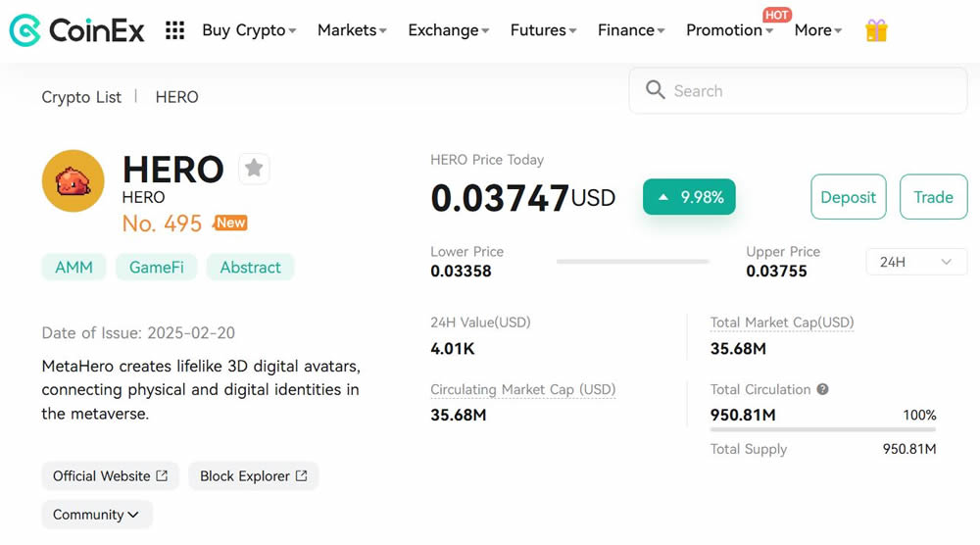The height and width of the screenshot is (545, 980).
Task: Expand the Community dropdown
Action: tap(96, 515)
